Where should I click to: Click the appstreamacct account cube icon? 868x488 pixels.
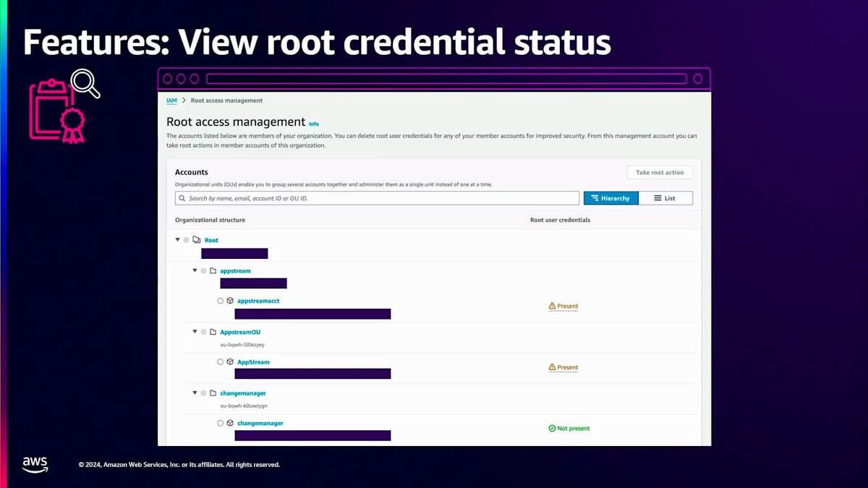pyautogui.click(x=230, y=301)
